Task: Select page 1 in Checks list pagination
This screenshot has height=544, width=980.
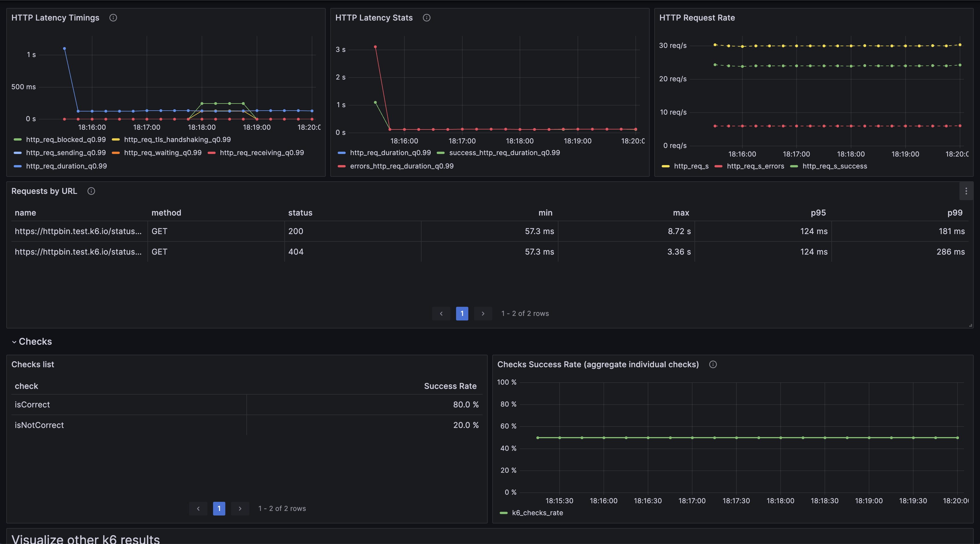Action: click(x=219, y=509)
